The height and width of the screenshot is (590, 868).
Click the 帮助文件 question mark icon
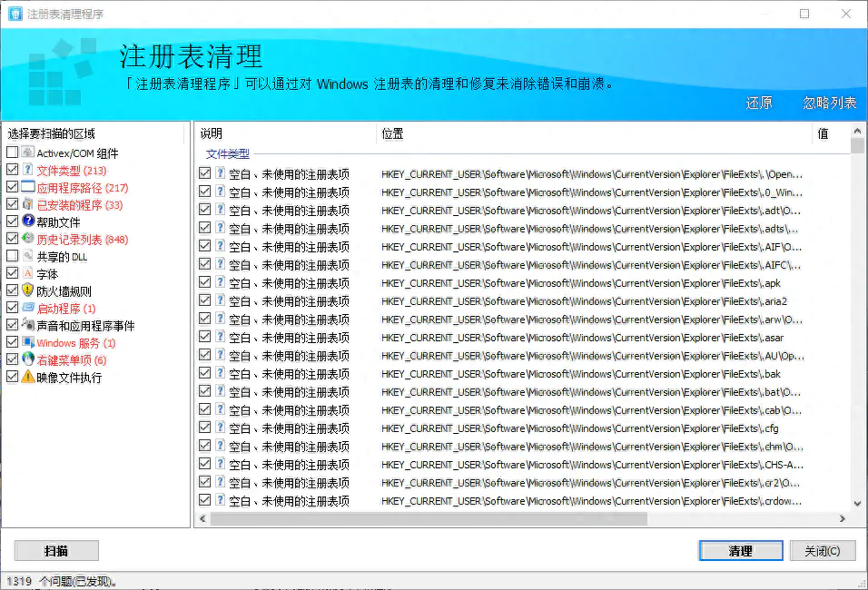click(27, 221)
